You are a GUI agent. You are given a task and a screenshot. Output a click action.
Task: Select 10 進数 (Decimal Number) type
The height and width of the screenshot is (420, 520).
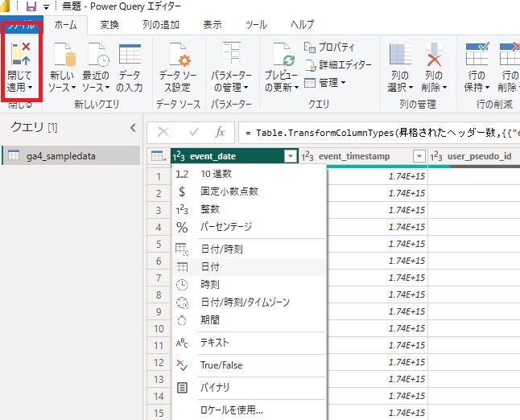click(250, 174)
